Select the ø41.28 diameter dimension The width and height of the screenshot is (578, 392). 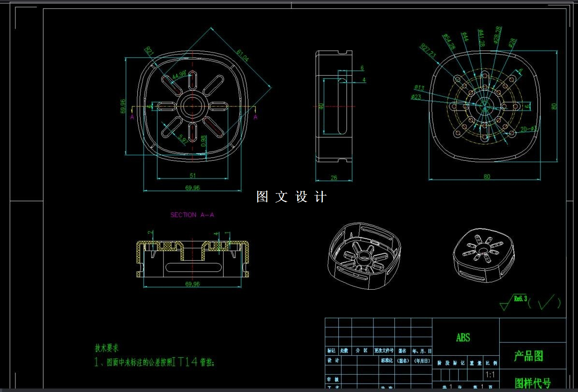click(481, 37)
